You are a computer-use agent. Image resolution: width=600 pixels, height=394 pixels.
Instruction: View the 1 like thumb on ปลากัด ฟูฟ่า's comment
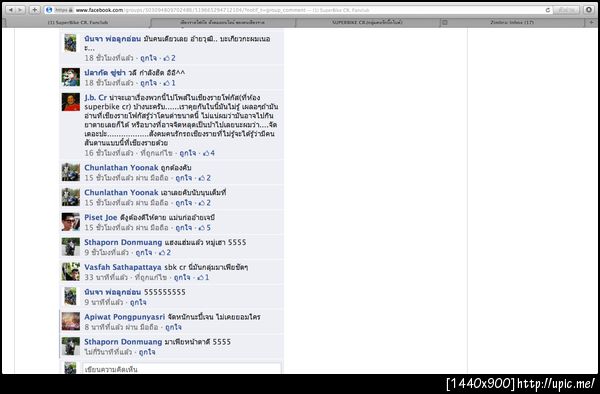tap(170, 83)
